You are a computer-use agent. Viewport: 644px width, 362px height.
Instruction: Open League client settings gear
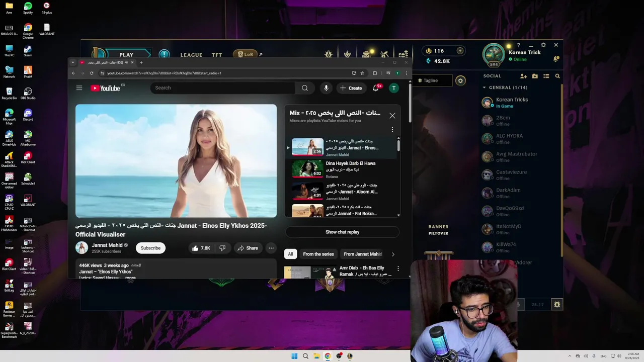pyautogui.click(x=543, y=45)
